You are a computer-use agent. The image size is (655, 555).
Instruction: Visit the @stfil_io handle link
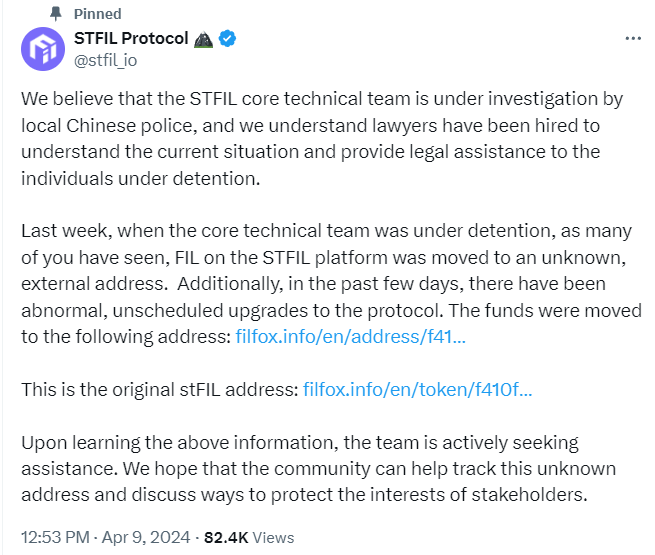(x=105, y=61)
